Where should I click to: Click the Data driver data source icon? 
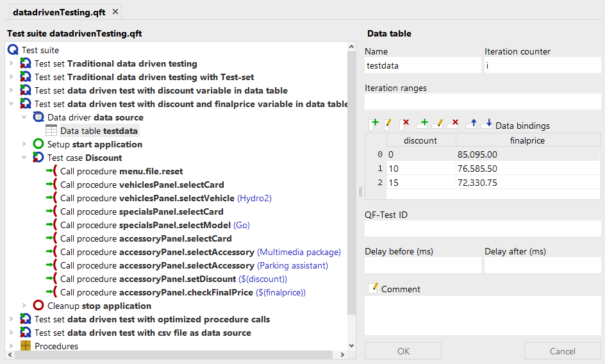coord(38,117)
